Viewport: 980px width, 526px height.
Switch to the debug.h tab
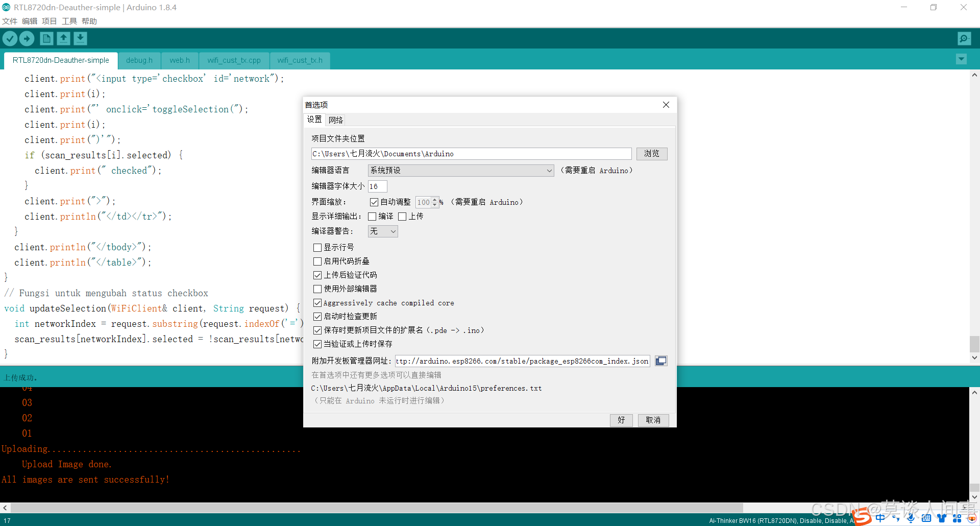[x=139, y=60]
